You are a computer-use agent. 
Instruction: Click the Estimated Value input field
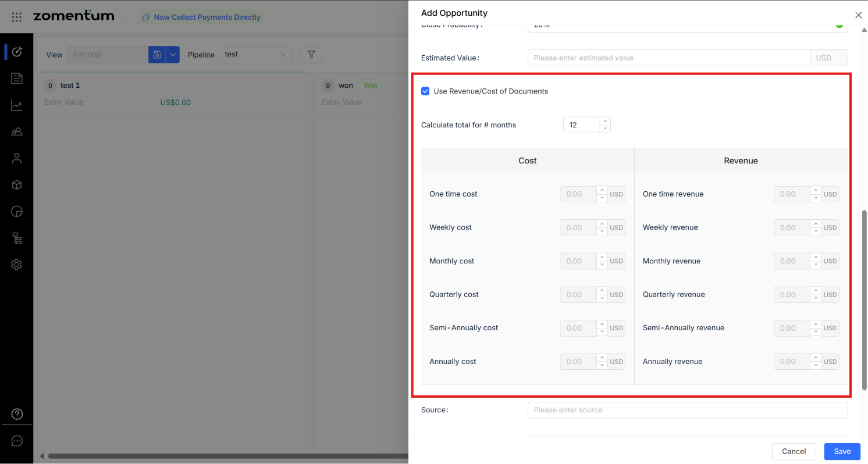point(668,58)
